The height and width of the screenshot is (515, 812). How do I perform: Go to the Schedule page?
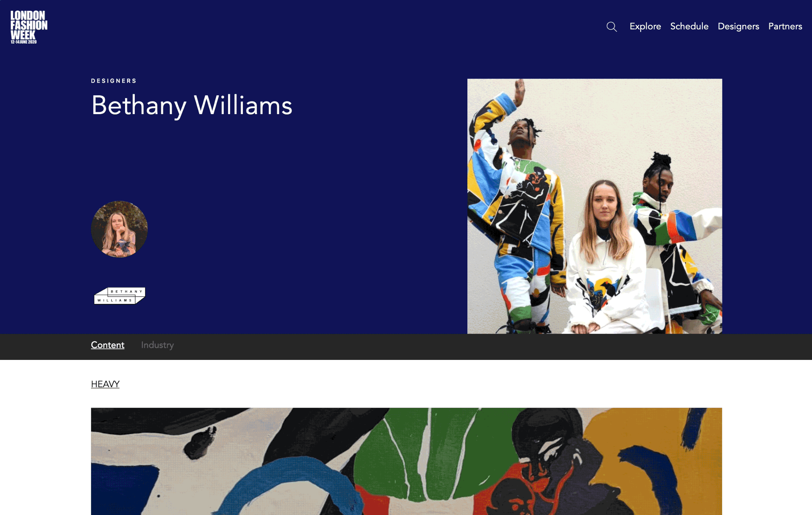click(x=689, y=26)
